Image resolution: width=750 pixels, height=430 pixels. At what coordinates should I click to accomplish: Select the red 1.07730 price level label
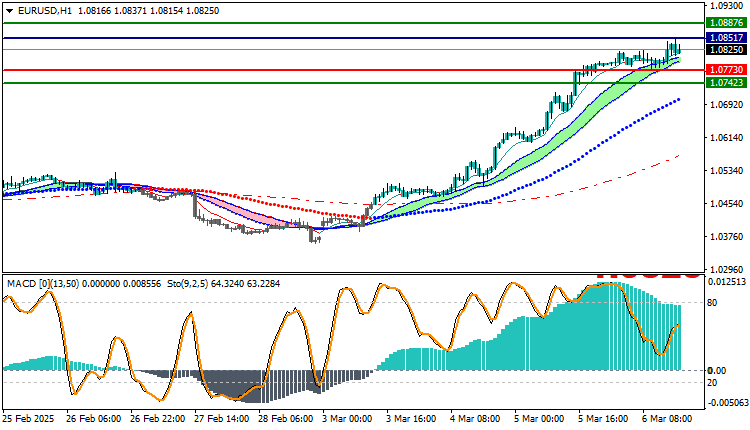click(726, 70)
